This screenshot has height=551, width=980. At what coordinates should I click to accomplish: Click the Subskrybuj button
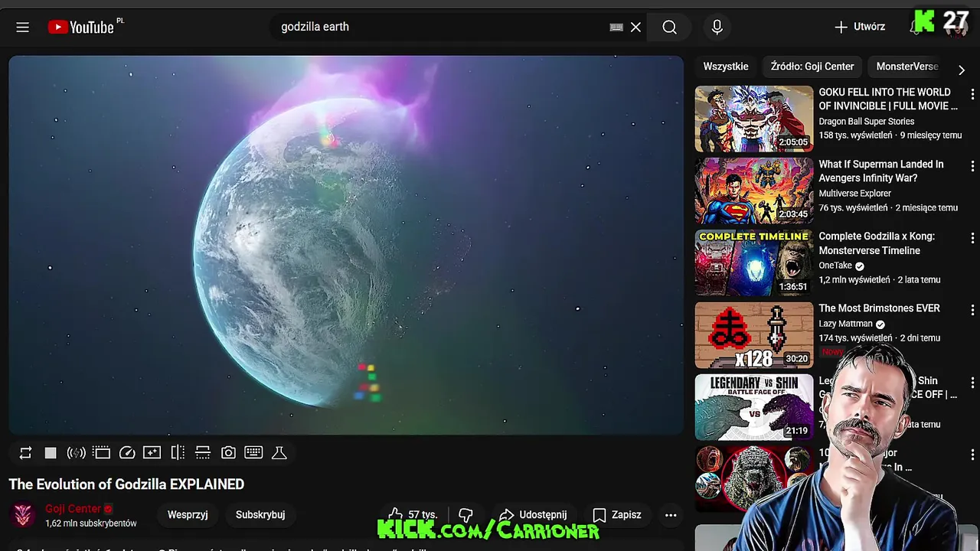click(260, 515)
